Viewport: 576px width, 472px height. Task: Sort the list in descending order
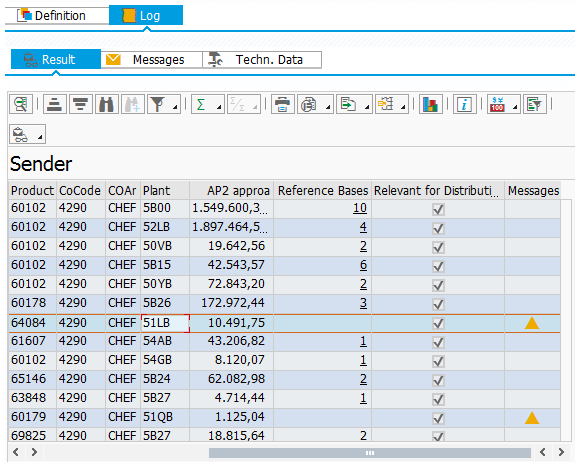click(81, 104)
